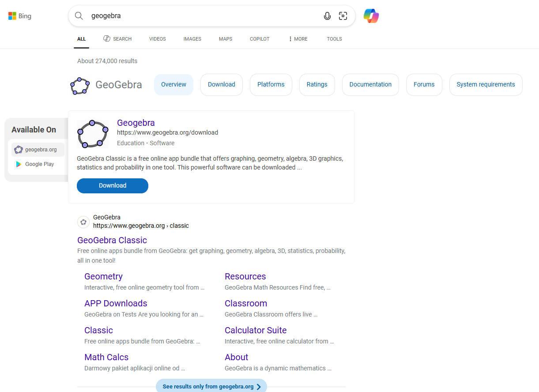Click the See results only from geogebra.org chevron
This screenshot has width=539, height=392.
(x=259, y=387)
